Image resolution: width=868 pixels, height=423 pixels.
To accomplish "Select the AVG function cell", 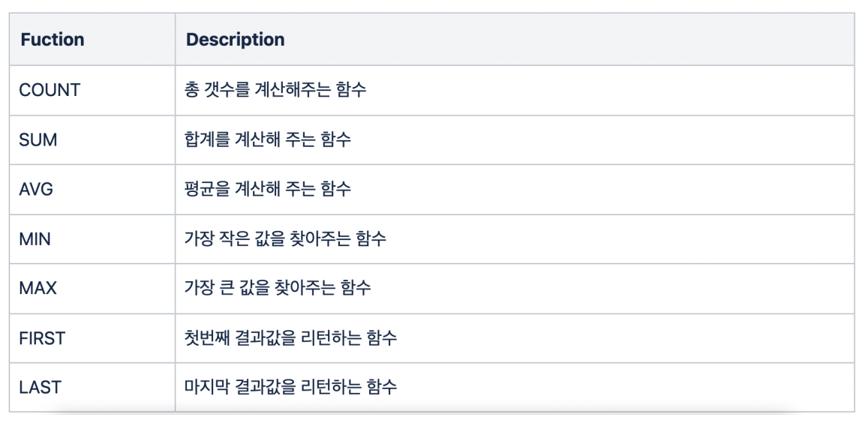I will click(38, 189).
